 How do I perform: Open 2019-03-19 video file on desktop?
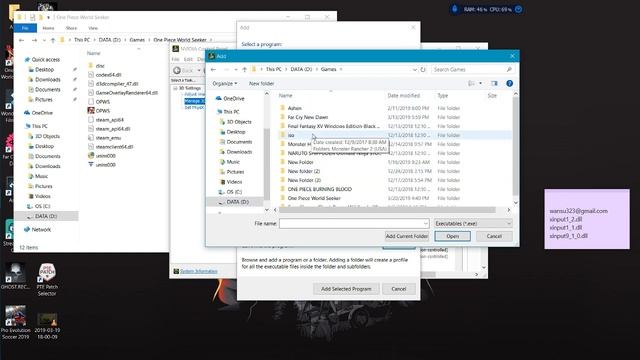pyautogui.click(x=47, y=326)
